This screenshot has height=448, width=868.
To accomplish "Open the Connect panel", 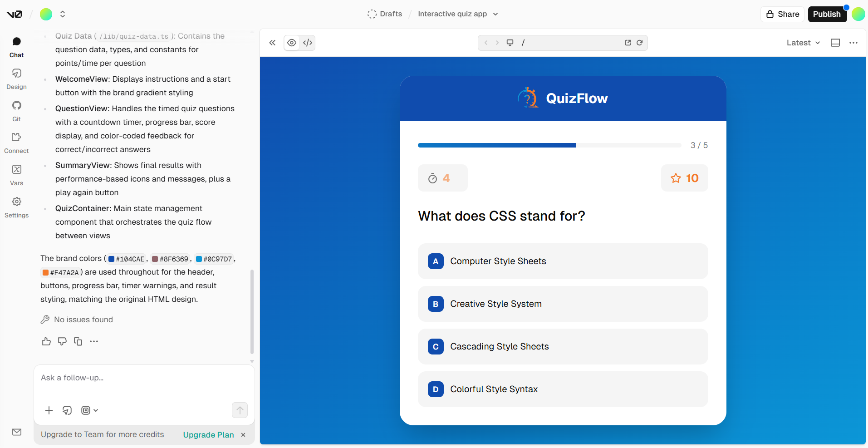I will pos(16,142).
